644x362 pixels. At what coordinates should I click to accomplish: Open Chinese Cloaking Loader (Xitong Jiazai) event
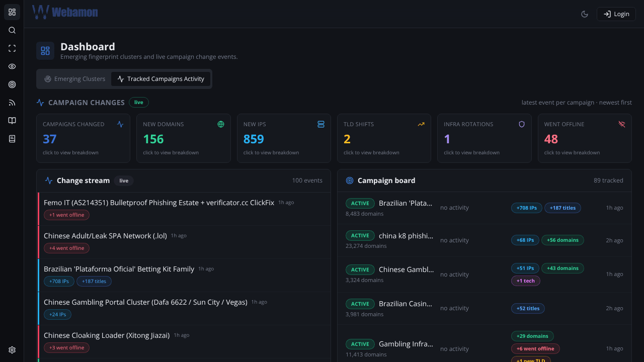(184, 342)
